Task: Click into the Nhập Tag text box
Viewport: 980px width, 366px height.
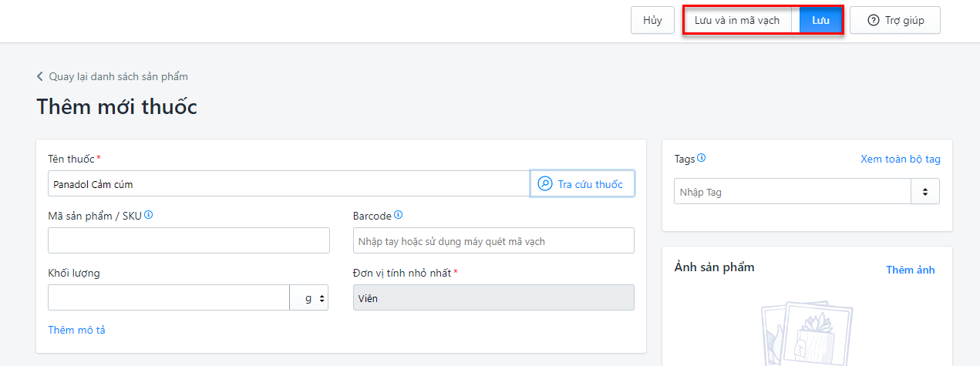Action: pos(792,192)
